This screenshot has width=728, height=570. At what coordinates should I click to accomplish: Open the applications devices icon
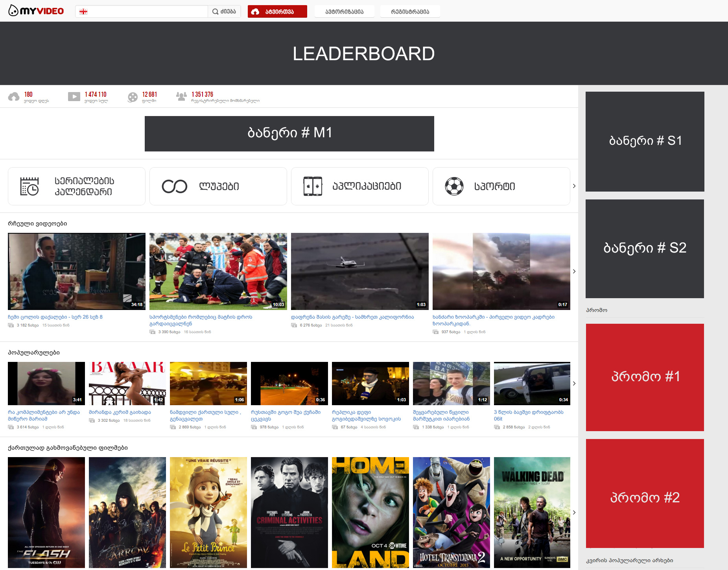313,186
